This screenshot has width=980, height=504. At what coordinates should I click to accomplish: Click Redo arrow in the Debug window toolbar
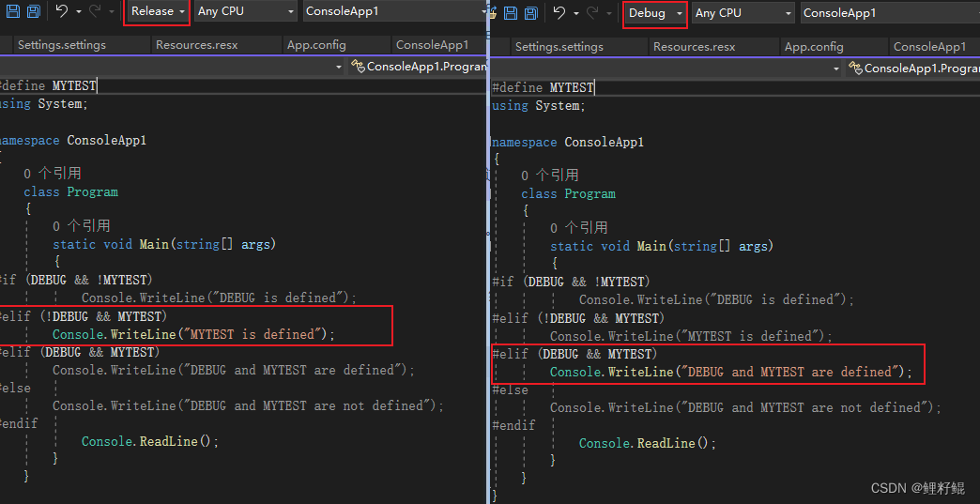coord(593,13)
